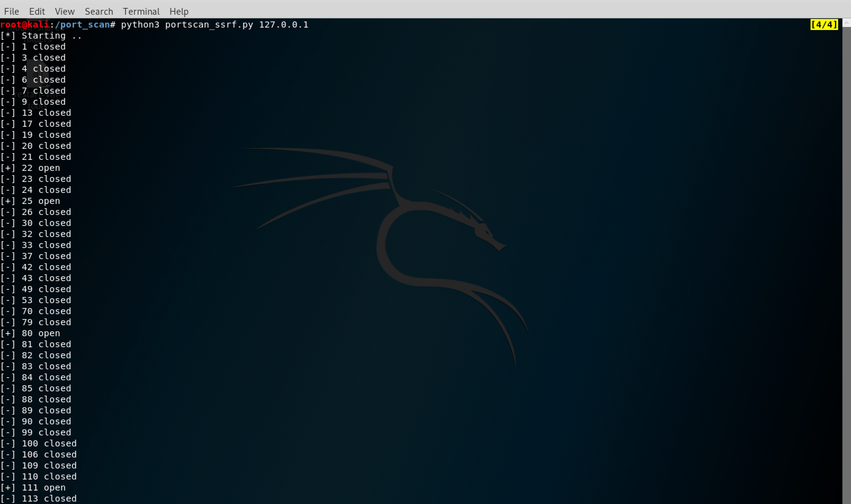Click the '42 closed' scan result
The width and height of the screenshot is (851, 504).
[36, 267]
